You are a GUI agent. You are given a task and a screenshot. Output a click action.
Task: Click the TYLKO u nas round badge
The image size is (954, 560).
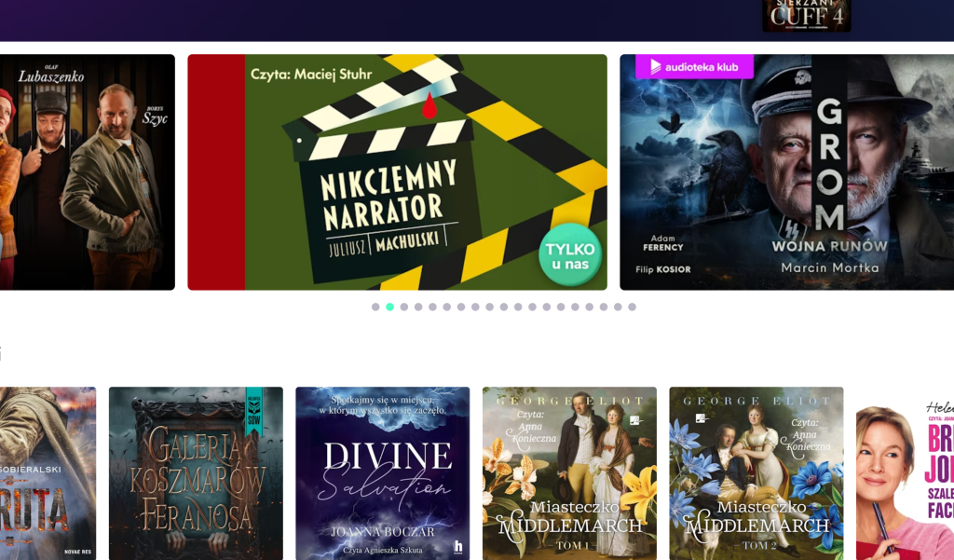[x=570, y=255]
